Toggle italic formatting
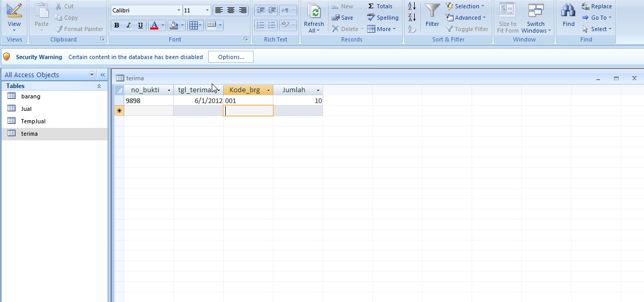This screenshot has height=302, width=644. click(128, 25)
